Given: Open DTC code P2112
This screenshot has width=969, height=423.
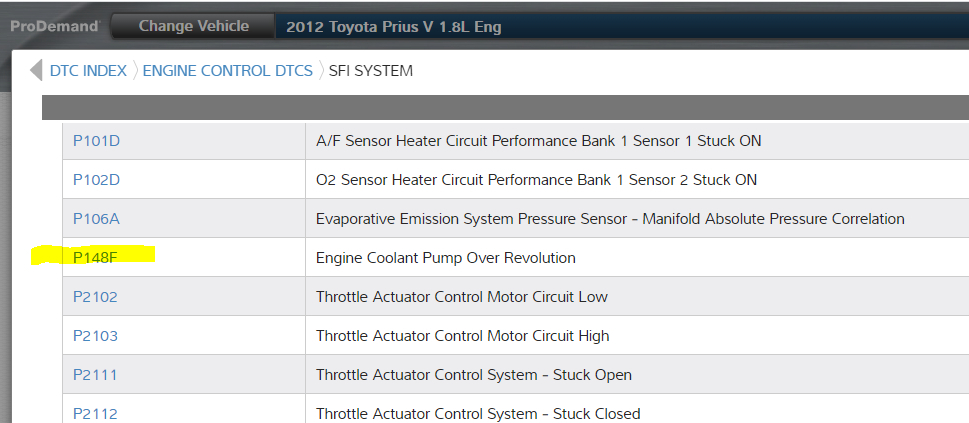Looking at the screenshot, I should pyautogui.click(x=94, y=413).
